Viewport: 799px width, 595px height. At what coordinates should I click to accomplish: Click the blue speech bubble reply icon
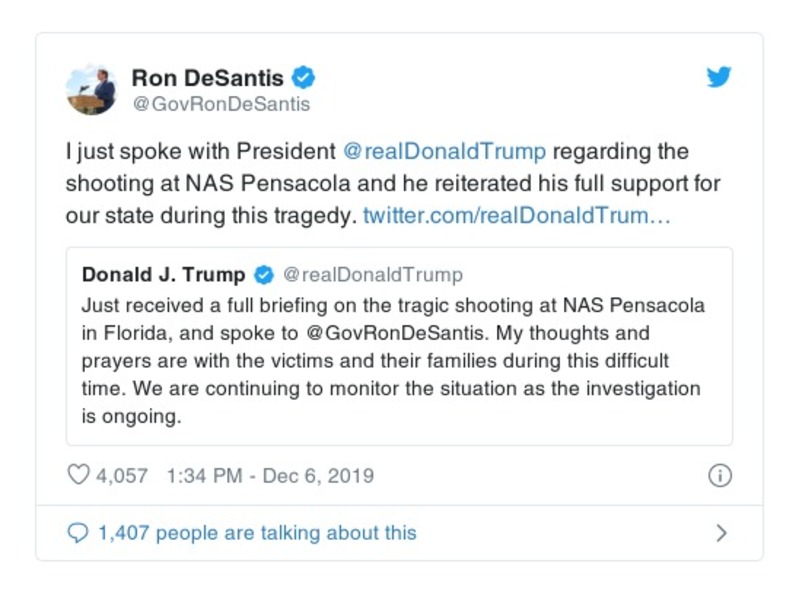[78, 533]
